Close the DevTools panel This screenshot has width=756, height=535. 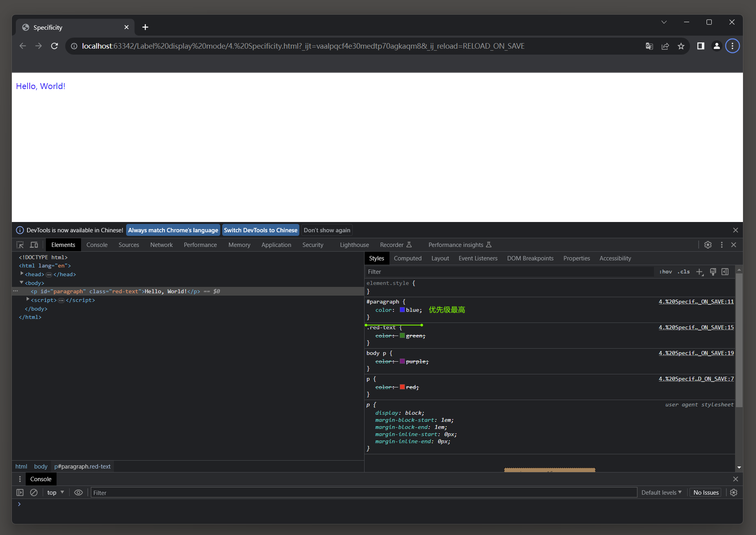tap(734, 245)
